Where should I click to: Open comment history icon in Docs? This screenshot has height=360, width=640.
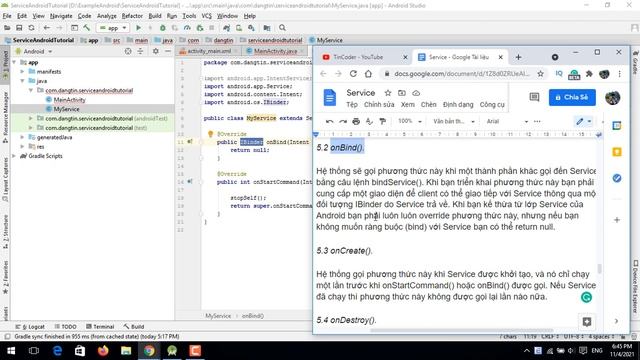534,97
